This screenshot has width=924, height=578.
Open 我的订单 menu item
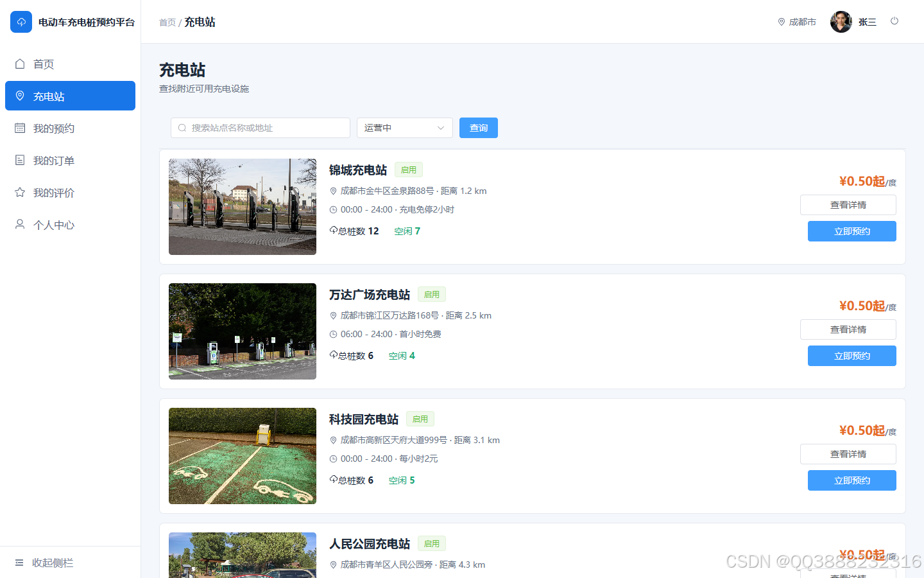coord(70,160)
